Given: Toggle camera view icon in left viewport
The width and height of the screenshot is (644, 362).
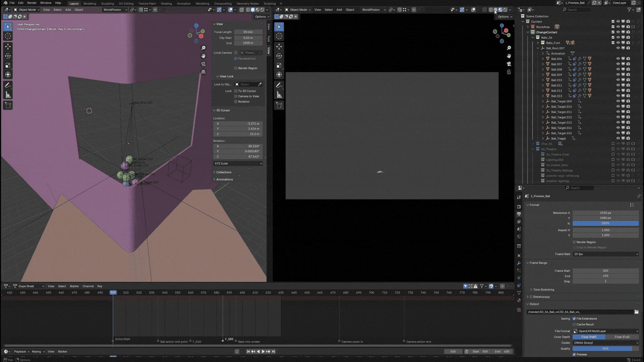Looking at the screenshot, I should click(203, 64).
